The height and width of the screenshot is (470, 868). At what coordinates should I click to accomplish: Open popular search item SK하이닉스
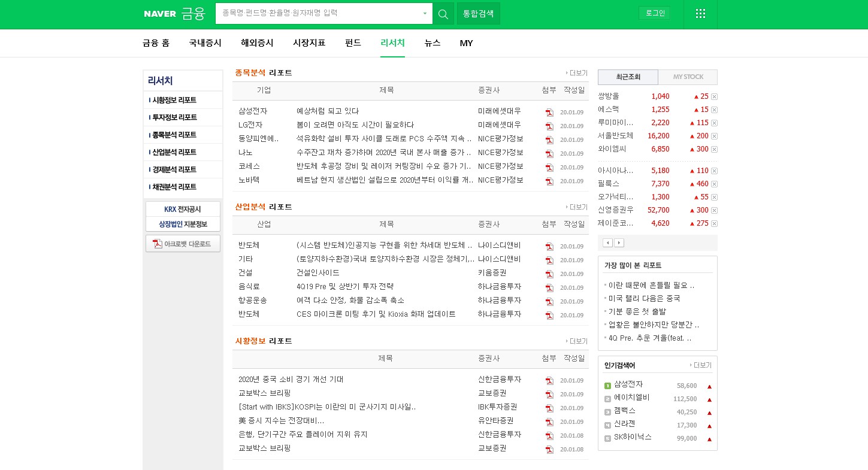tap(633, 437)
